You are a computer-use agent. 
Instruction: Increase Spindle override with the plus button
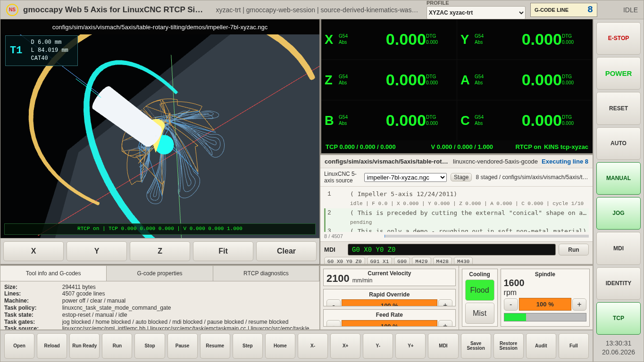(579, 304)
